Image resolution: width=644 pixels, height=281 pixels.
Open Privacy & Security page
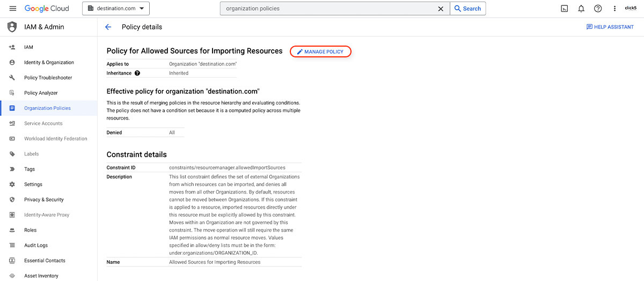(48, 199)
